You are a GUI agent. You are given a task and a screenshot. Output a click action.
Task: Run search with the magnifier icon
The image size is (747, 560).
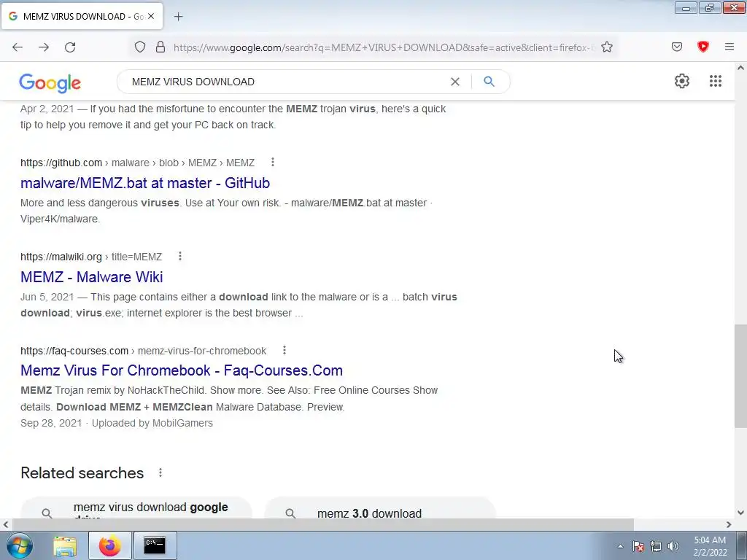(489, 82)
